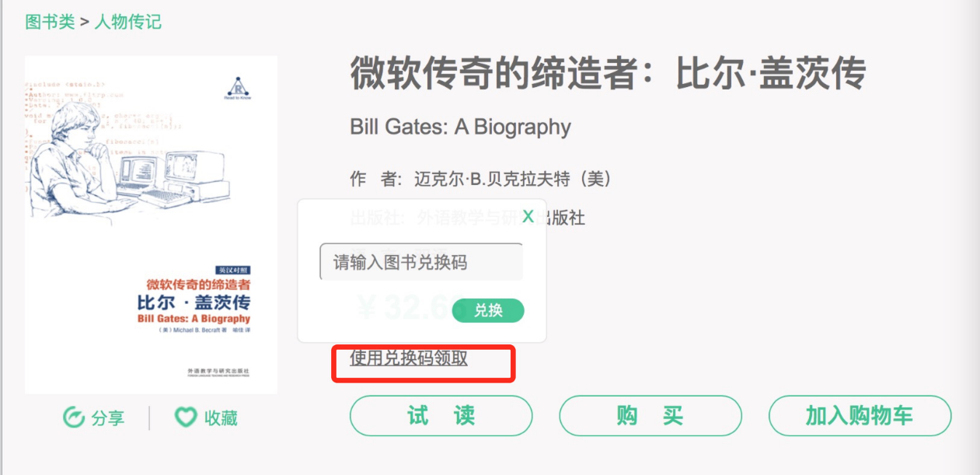Click the 收藏 text label

[221, 418]
